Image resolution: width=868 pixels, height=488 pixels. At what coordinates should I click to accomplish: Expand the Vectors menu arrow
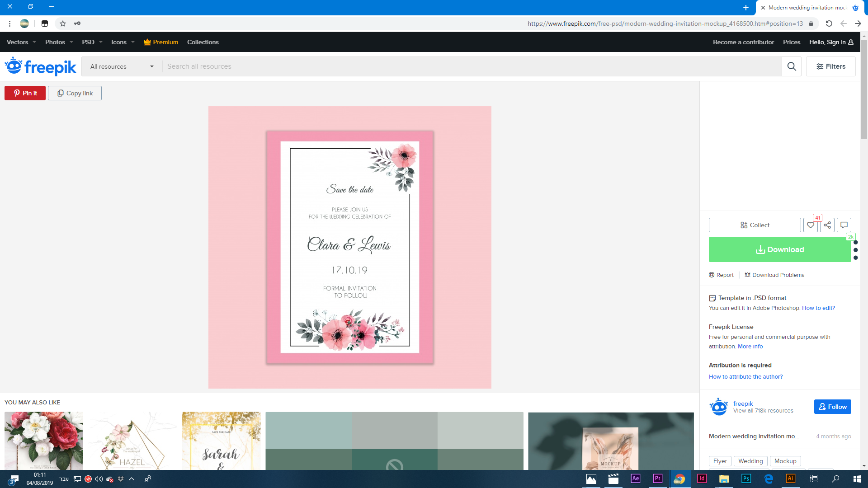(34, 42)
